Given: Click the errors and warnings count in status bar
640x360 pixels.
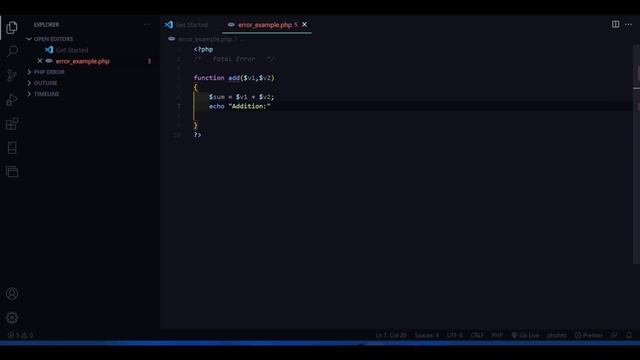Looking at the screenshot, I should pos(20,335).
